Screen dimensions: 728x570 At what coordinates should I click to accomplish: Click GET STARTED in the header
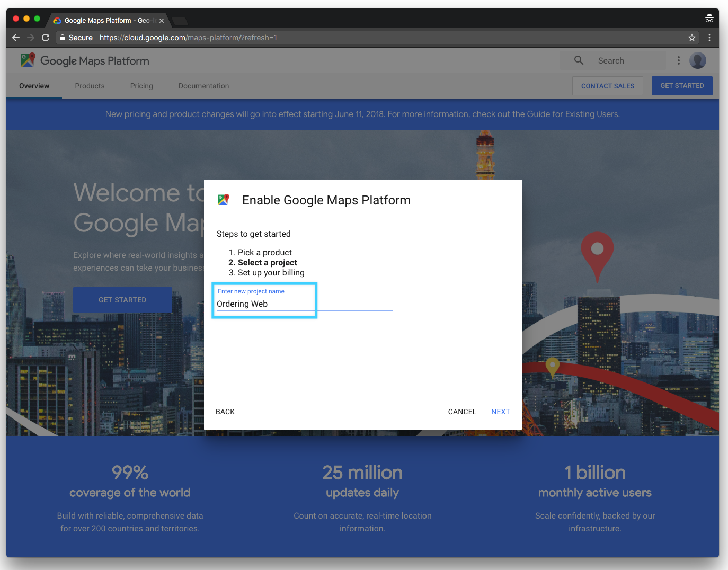682,86
